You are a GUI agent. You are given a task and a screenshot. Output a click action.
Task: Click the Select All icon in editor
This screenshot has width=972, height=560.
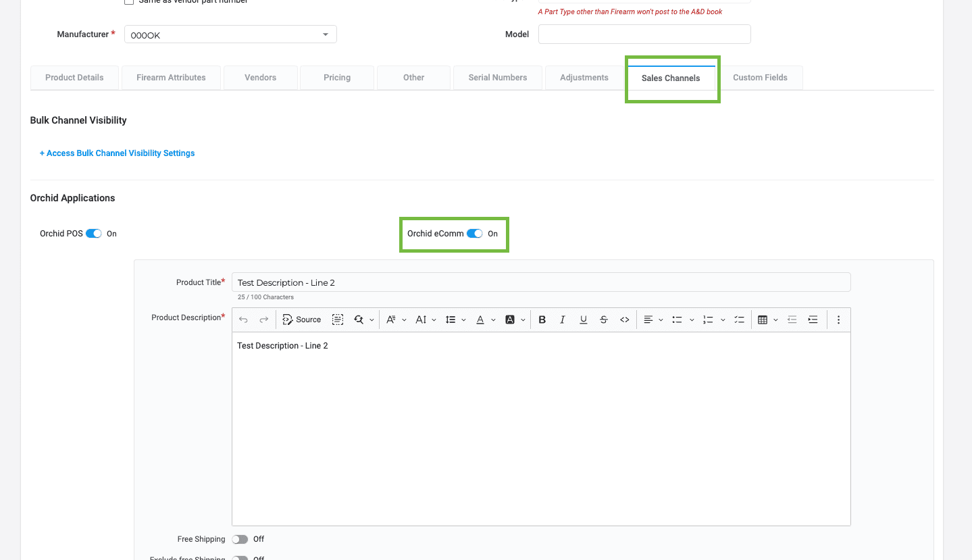pos(338,320)
